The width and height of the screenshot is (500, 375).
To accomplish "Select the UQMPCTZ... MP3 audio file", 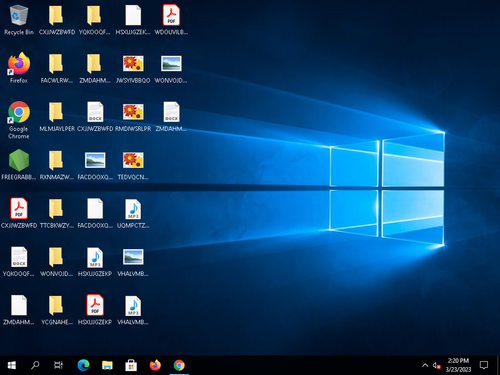I will click(133, 213).
